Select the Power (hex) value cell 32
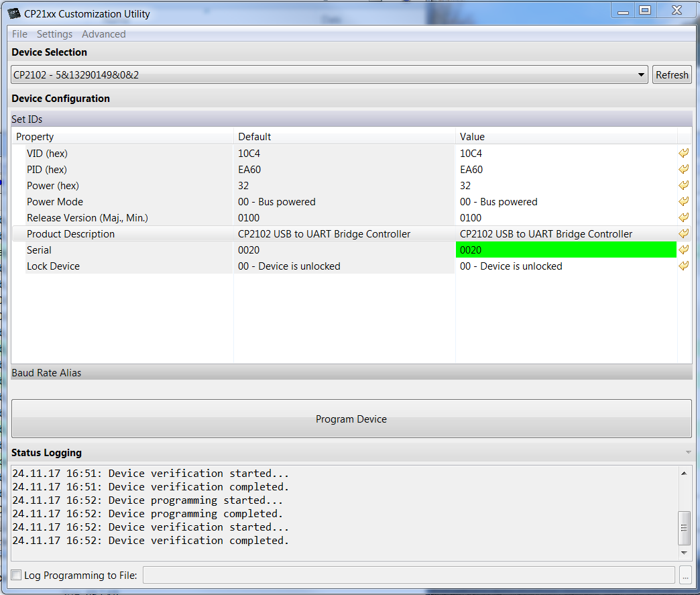 [566, 185]
